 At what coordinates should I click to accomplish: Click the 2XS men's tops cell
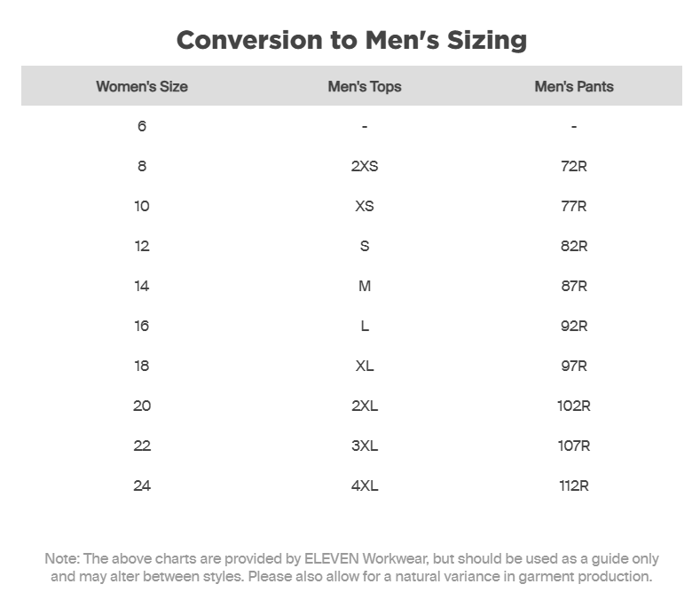365,166
